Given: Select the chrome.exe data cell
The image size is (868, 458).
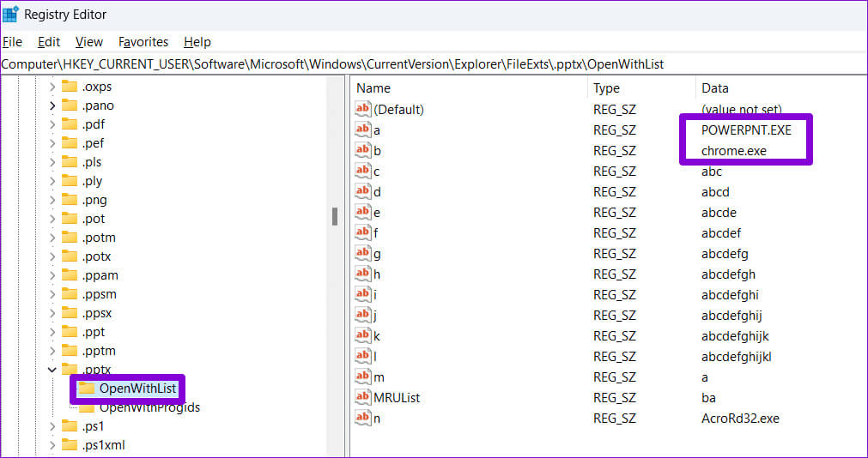Looking at the screenshot, I should pos(733,150).
